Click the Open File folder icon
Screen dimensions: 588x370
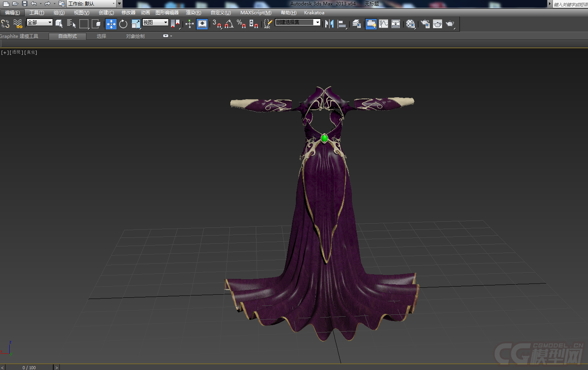15,3
